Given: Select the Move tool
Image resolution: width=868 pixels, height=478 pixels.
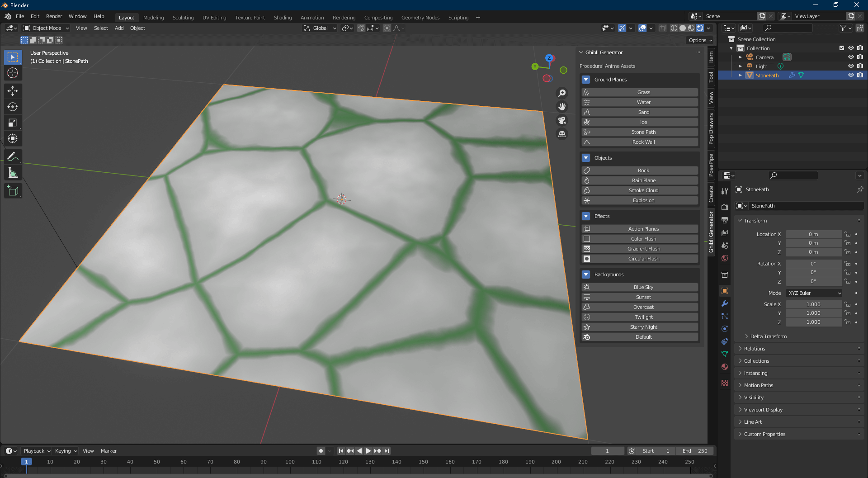Looking at the screenshot, I should point(13,91).
